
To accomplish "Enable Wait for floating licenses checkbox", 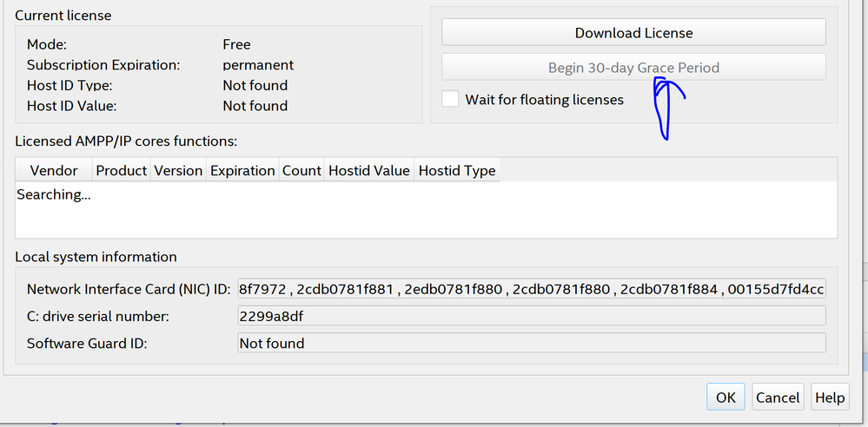I will (x=450, y=100).
